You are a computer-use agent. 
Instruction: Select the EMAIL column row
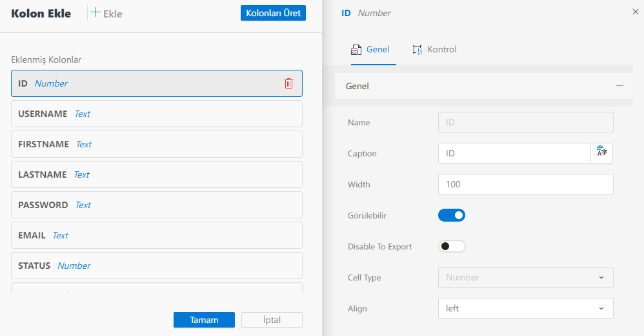pos(156,235)
